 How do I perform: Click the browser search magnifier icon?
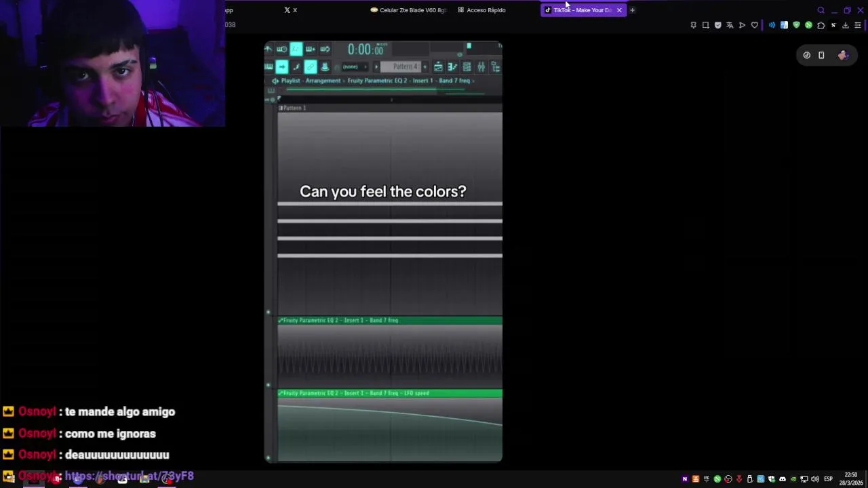(821, 10)
